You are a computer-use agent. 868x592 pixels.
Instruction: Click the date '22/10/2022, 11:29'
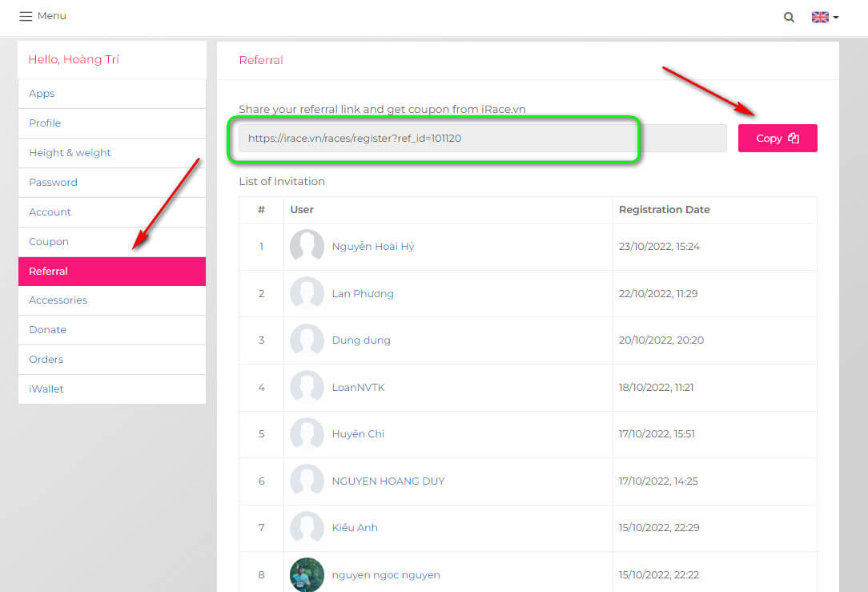tap(658, 293)
